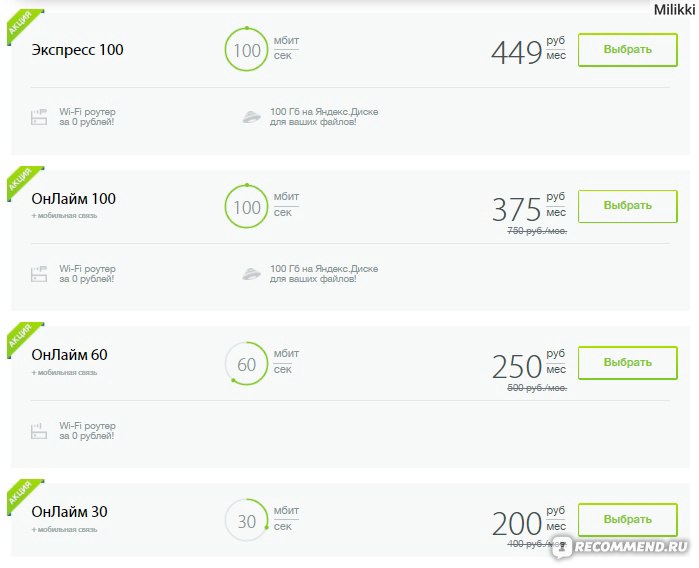This screenshot has height=568, width=699.
Task: Choose the ОнЛайм 100 plan via Выбрать
Action: [x=627, y=206]
